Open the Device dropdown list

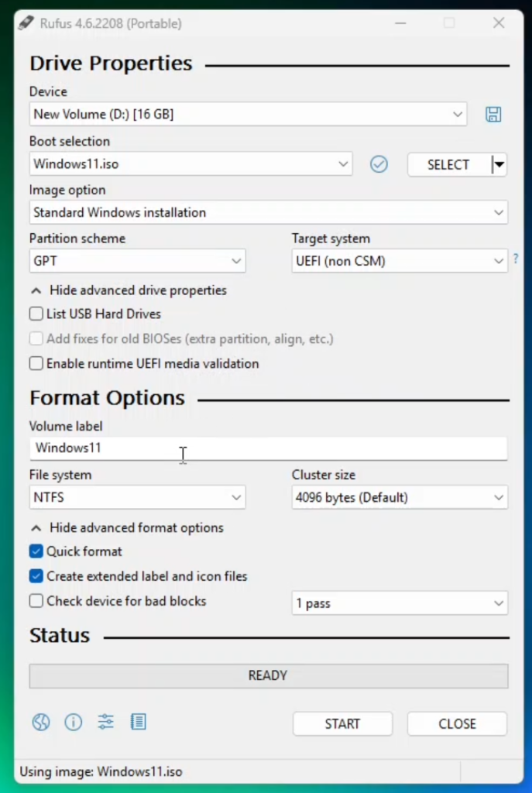click(x=249, y=115)
